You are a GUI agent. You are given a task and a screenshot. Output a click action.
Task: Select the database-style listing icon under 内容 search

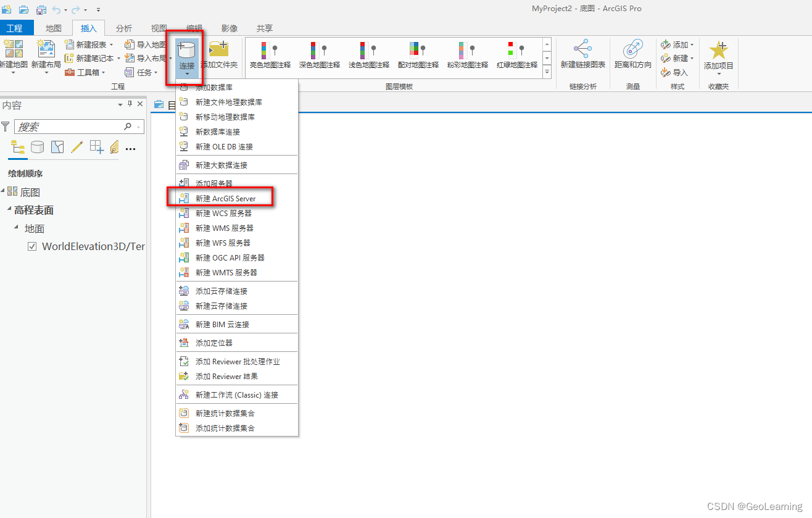tap(37, 147)
